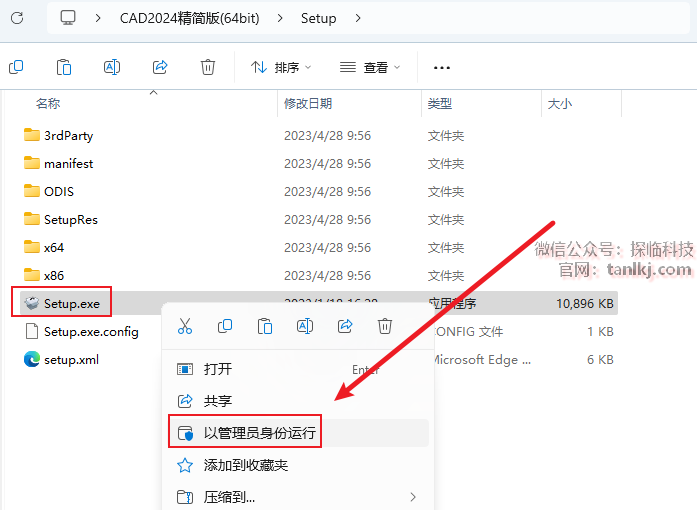
Task: Select the 3rdParty folder
Action: [x=58, y=136]
